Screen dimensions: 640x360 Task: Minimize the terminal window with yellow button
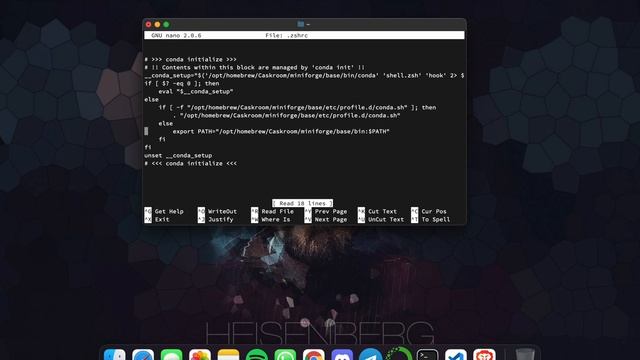158,24
